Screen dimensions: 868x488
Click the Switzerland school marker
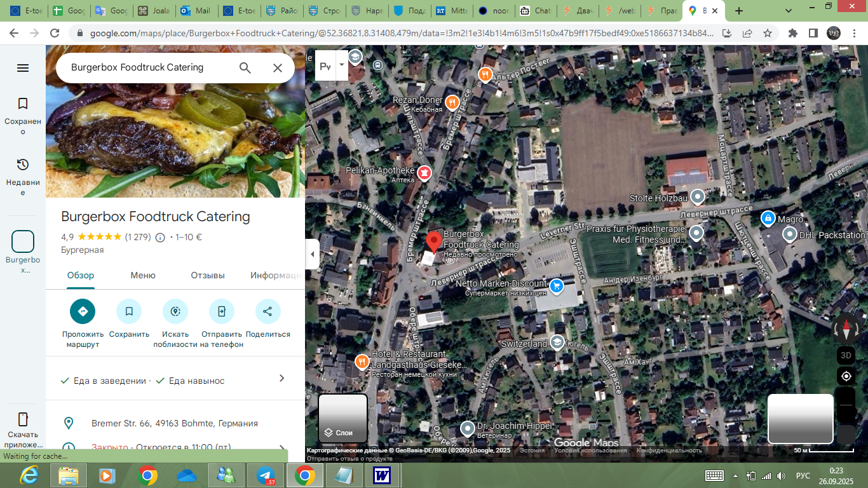(557, 343)
